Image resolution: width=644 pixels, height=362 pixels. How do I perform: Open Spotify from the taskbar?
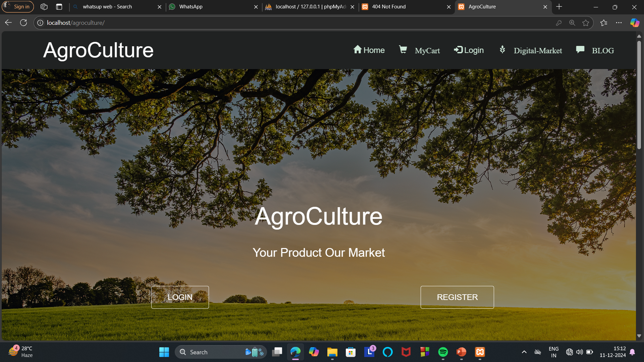pyautogui.click(x=443, y=352)
